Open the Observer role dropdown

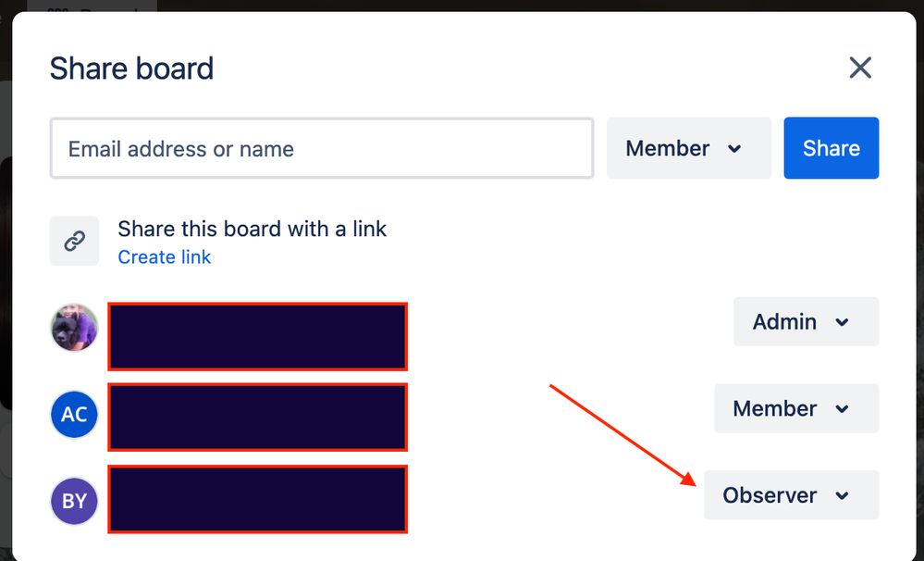[792, 495]
